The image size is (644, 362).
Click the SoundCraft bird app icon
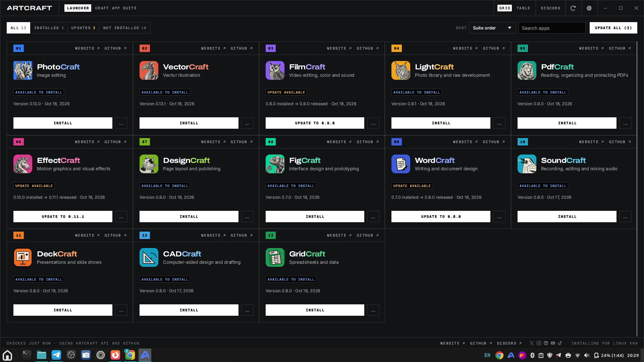(527, 164)
